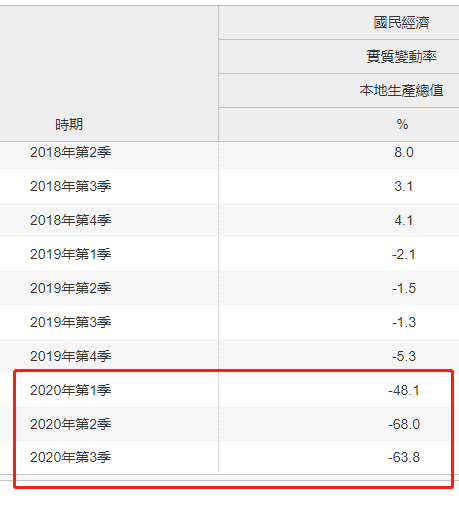Click the value 4.1
The width and height of the screenshot is (459, 514).
404,220
